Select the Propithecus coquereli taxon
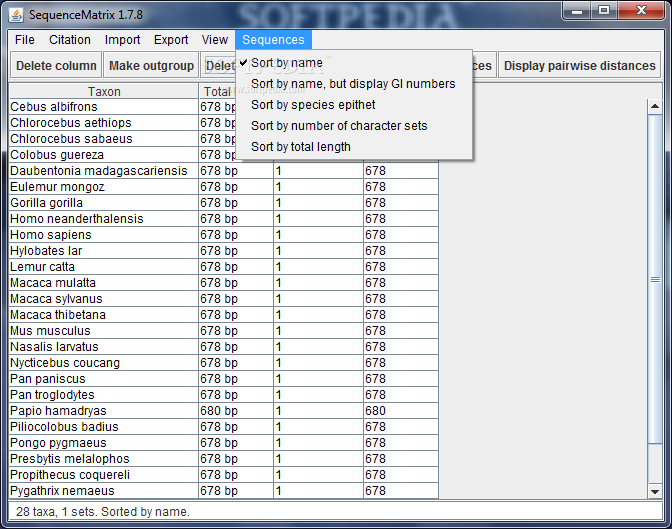This screenshot has width=672, height=529. click(103, 475)
